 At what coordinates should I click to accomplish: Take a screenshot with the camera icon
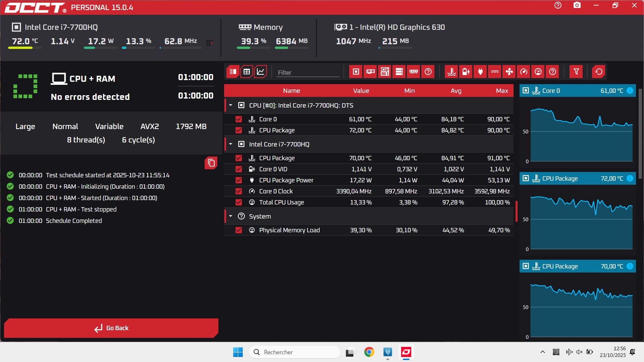[x=577, y=5]
